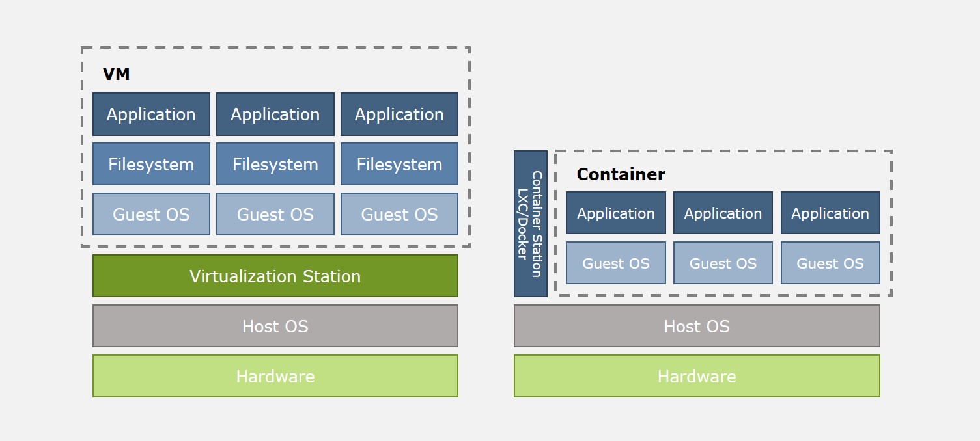Click the green Virtualization Station bar
The width and height of the screenshot is (980, 441).
point(275,276)
